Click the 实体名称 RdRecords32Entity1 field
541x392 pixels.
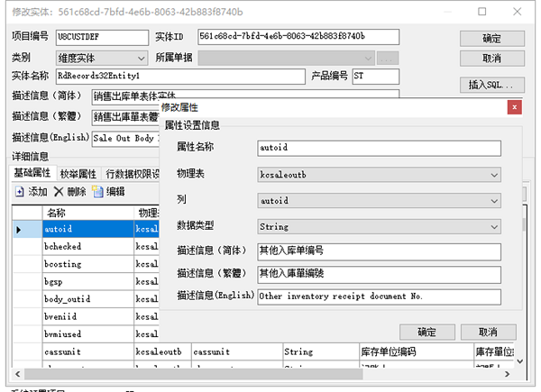pyautogui.click(x=180, y=77)
